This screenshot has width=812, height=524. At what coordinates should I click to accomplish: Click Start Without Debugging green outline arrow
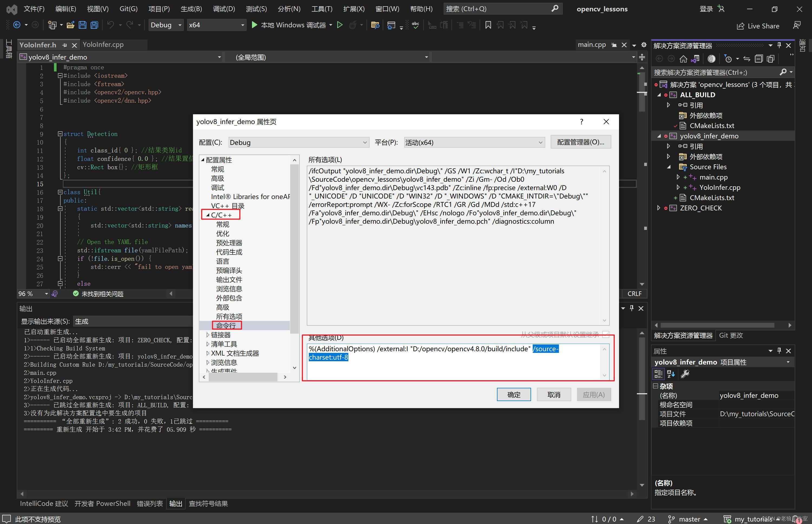(339, 25)
